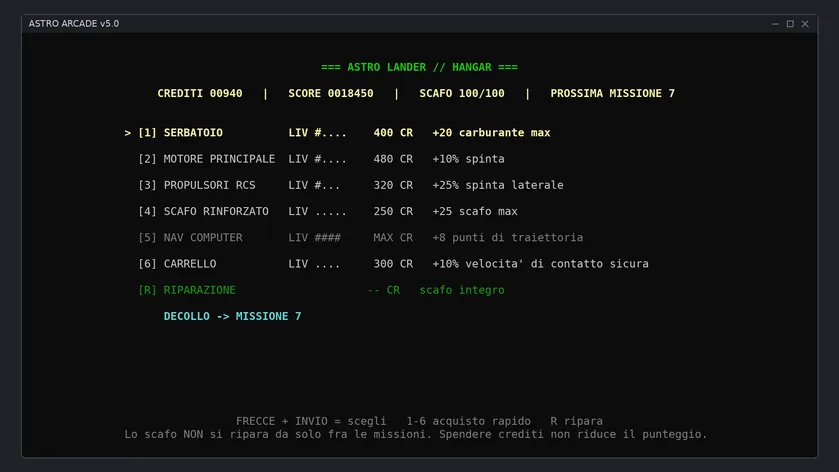The image size is (839, 472).
Task: Click PROSSIMA MISSIONE 7 header text
Action: tap(613, 93)
